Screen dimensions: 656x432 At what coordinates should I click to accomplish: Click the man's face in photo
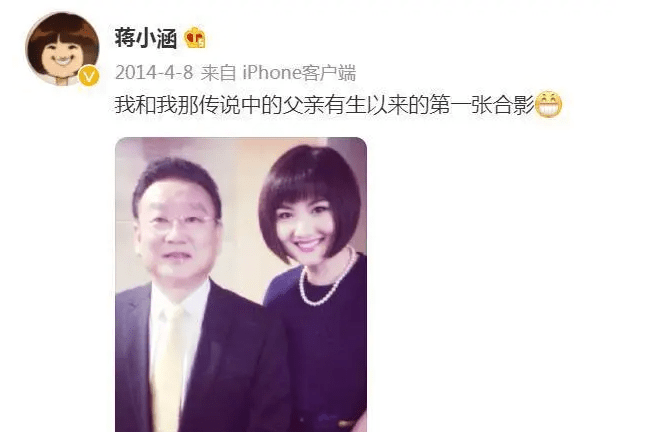click(178, 234)
